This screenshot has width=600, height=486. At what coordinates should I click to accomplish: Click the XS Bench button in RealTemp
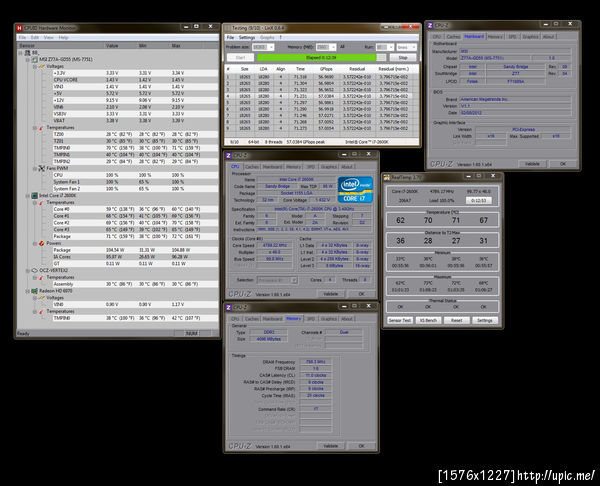(428, 320)
